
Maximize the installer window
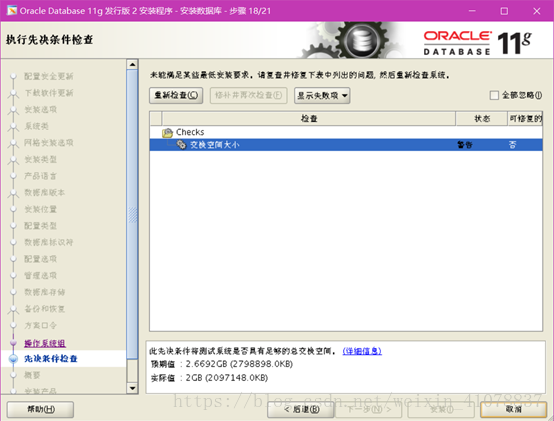[x=504, y=11]
